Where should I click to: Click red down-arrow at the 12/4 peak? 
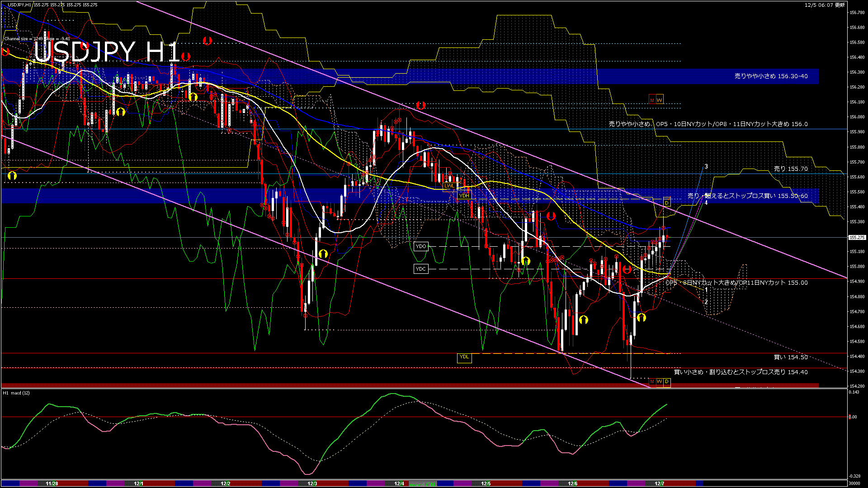coord(420,105)
